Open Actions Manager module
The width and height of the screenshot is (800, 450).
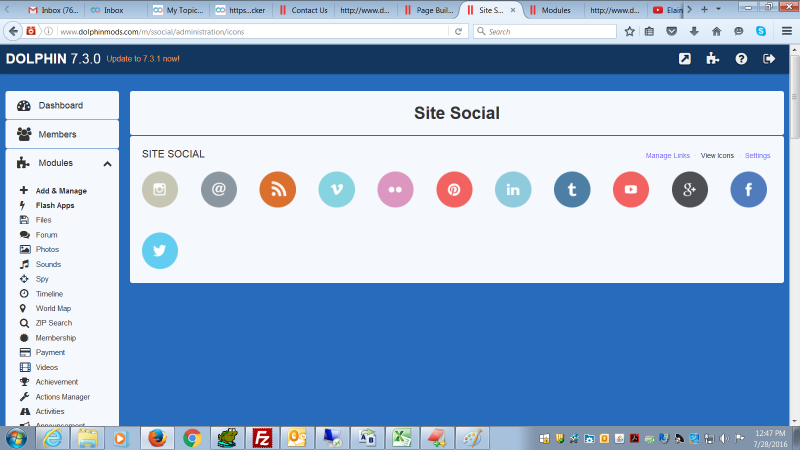[63, 397]
